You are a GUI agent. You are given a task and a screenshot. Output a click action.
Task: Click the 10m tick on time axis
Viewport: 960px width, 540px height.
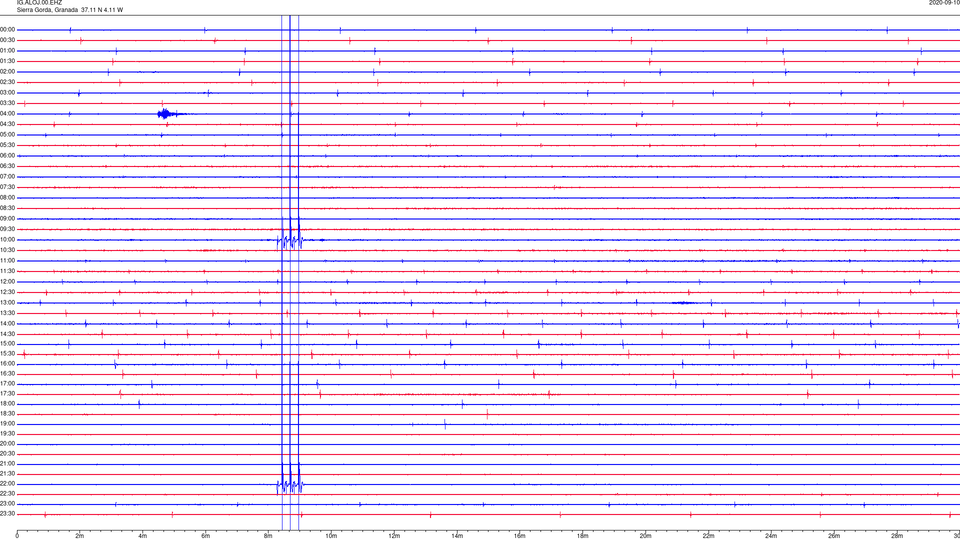pyautogui.click(x=331, y=536)
